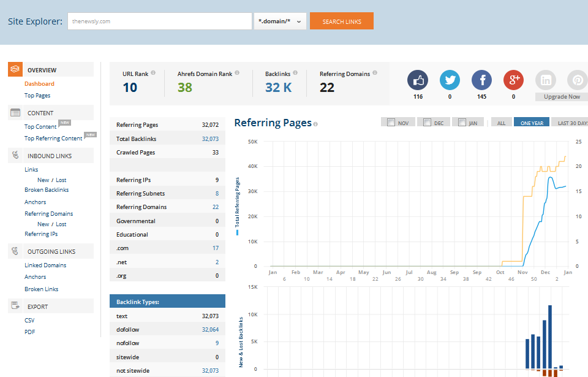Select the LAST 30 DAYS range tab
588x377 pixels.
point(570,123)
